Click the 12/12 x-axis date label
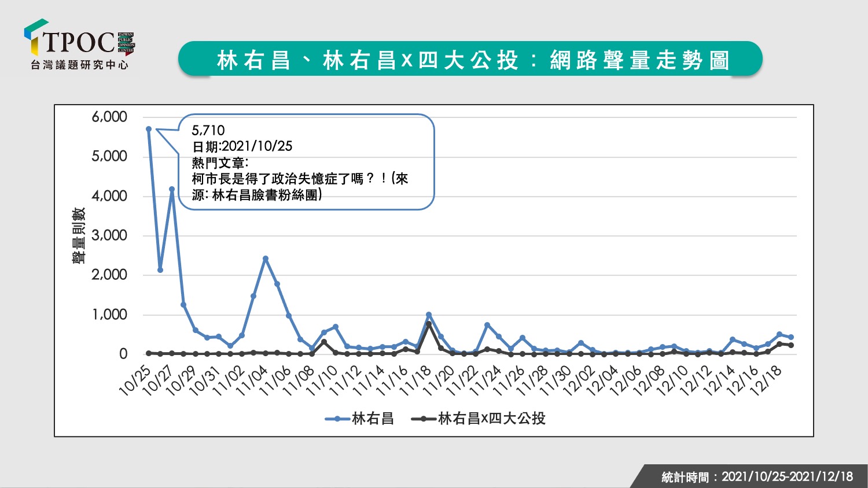This screenshot has height=488, width=868. pos(696,380)
